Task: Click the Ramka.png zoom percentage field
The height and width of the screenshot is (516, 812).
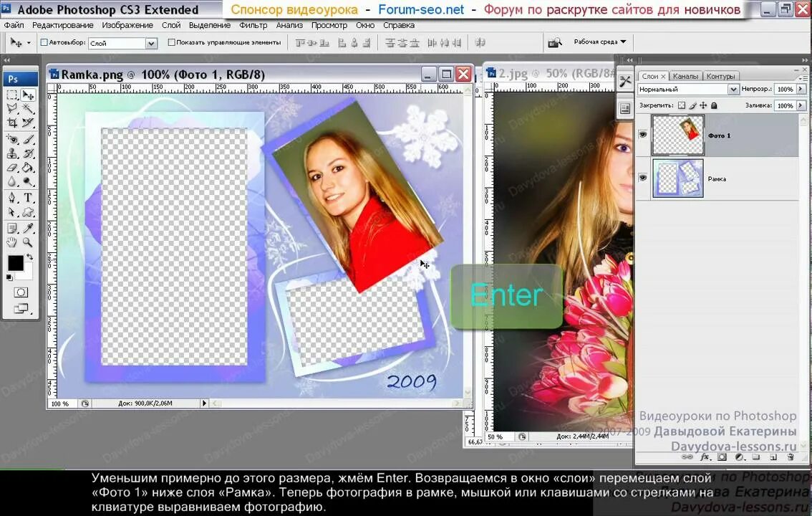Action: [x=62, y=403]
